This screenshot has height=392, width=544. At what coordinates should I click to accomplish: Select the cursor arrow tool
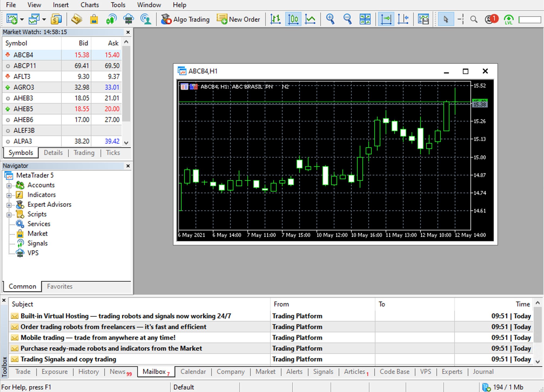tap(446, 19)
